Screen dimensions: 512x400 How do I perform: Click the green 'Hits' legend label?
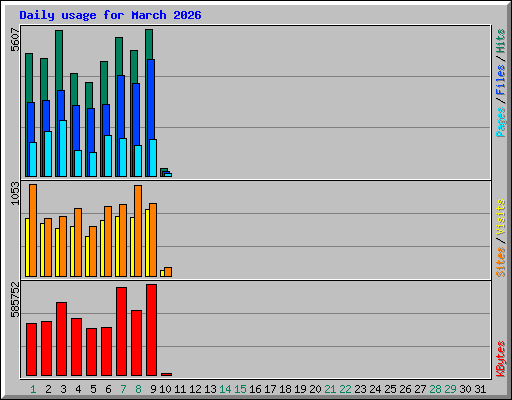[x=500, y=41]
